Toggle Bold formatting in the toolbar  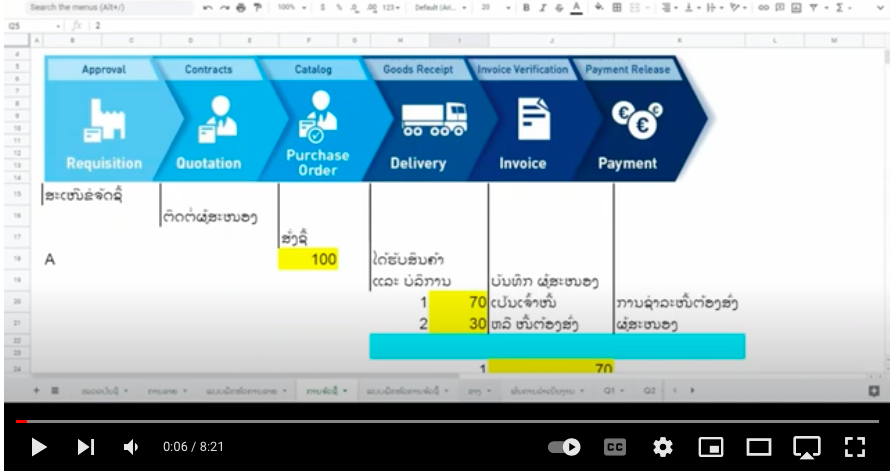(x=526, y=7)
